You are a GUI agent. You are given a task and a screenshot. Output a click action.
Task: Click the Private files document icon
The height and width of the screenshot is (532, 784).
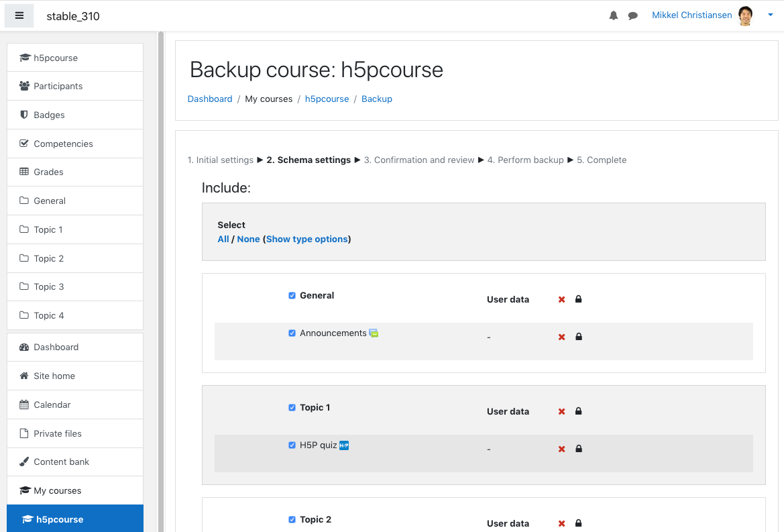coord(24,433)
